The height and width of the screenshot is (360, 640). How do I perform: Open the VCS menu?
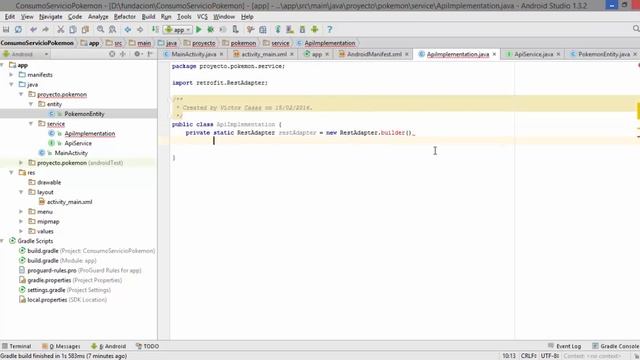tap(202, 17)
